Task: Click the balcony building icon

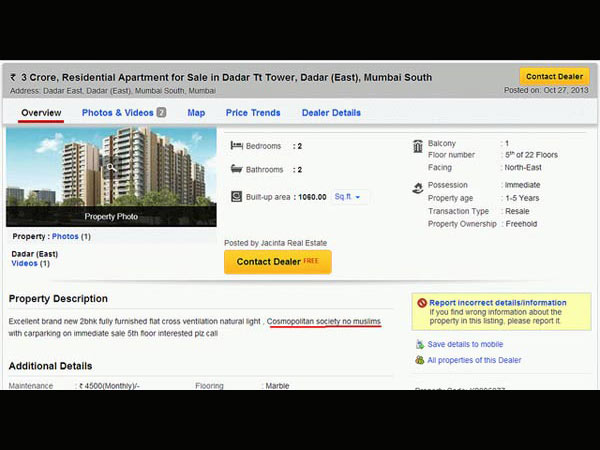Action: click(418, 146)
